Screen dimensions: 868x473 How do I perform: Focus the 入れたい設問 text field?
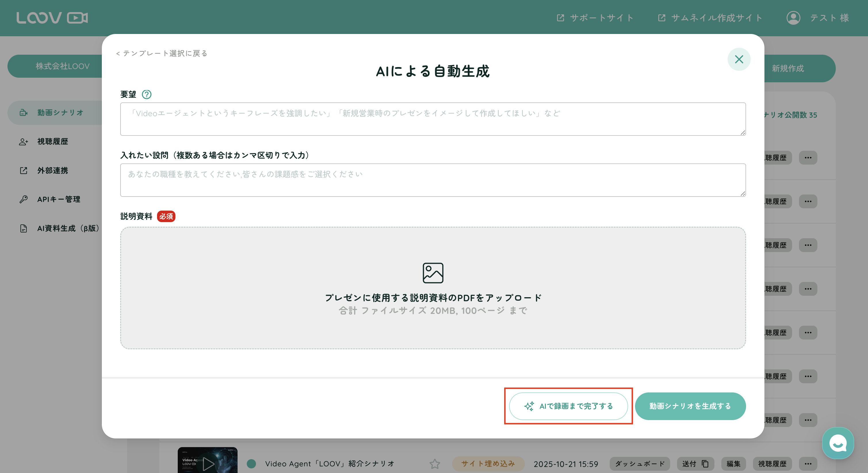click(433, 180)
